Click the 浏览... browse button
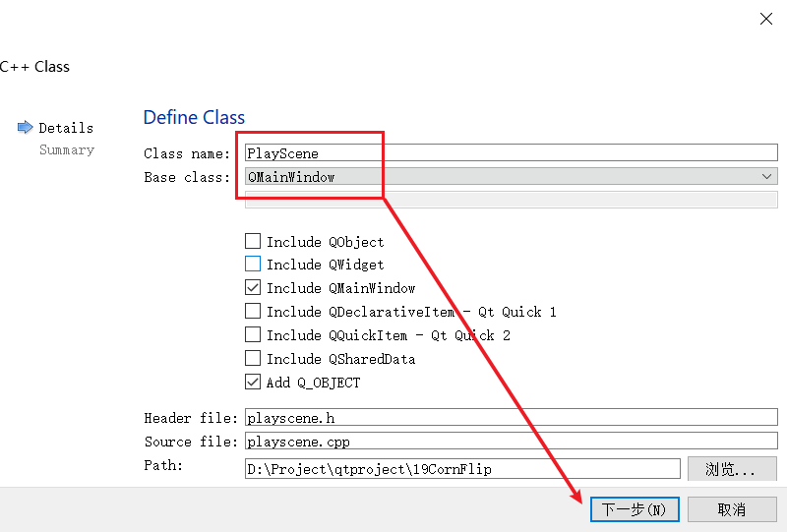Screen dimensions: 787x532 pos(732,469)
